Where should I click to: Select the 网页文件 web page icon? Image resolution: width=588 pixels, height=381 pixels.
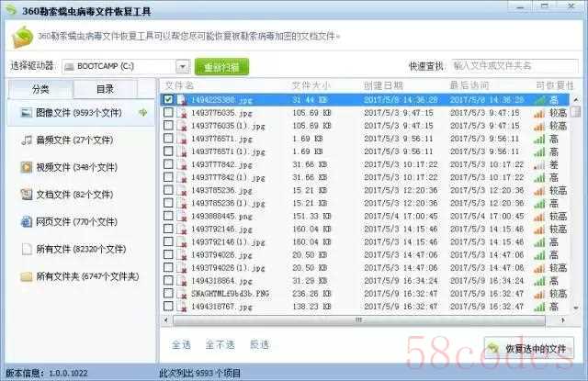[x=27, y=222]
